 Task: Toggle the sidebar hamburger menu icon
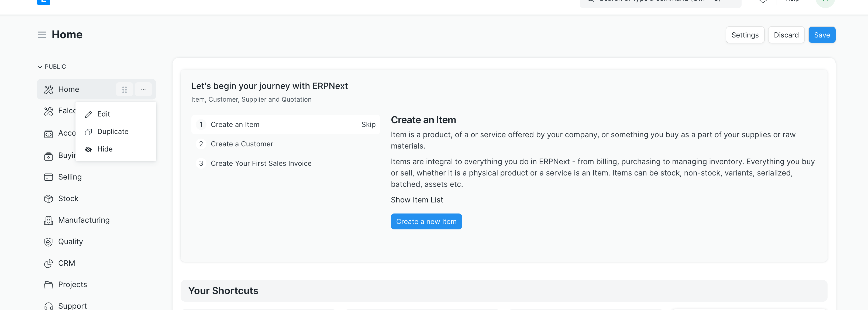click(x=42, y=35)
